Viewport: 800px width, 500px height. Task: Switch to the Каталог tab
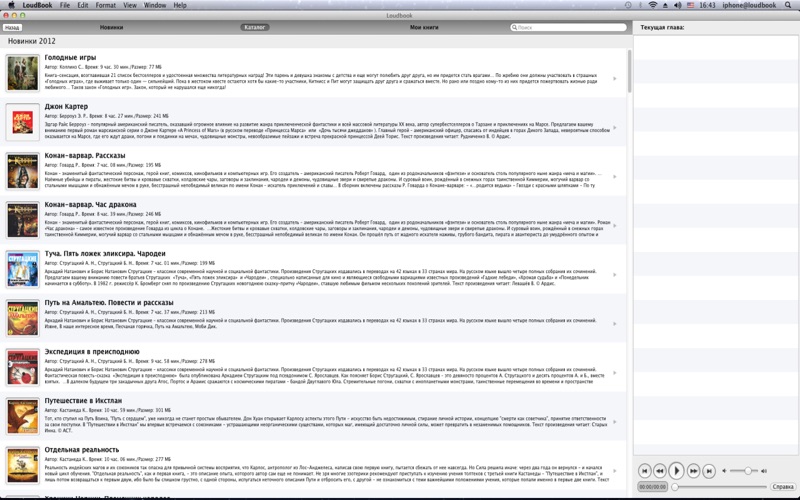tap(255, 28)
